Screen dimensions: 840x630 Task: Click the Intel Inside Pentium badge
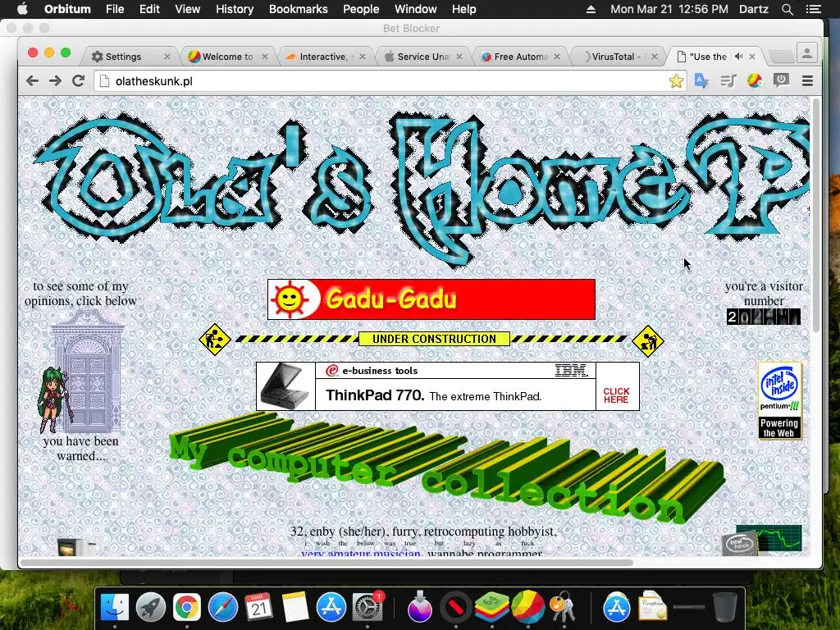pos(780,400)
